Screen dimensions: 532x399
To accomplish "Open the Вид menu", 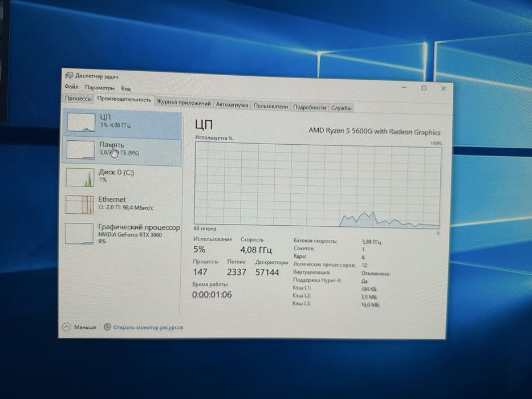I will (x=126, y=88).
